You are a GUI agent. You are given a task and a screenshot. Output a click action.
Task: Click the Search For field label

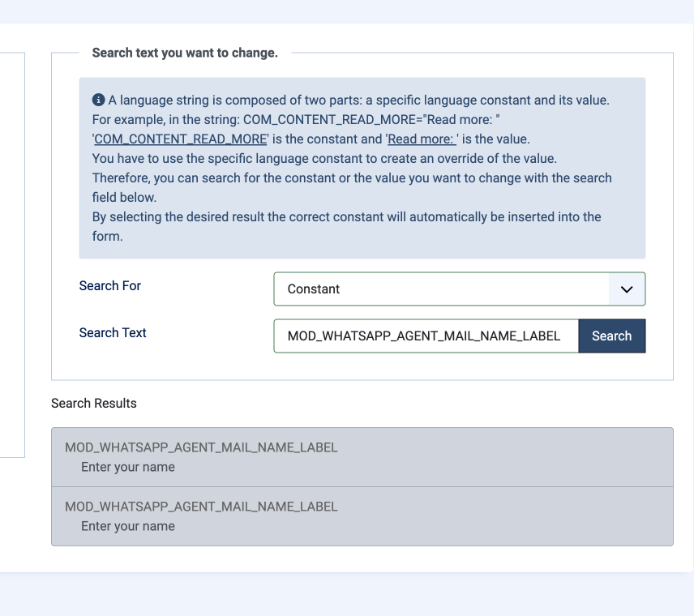click(x=110, y=285)
